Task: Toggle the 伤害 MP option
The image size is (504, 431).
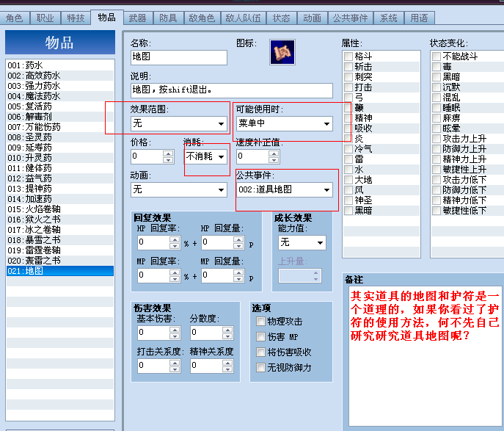Action: [x=260, y=337]
